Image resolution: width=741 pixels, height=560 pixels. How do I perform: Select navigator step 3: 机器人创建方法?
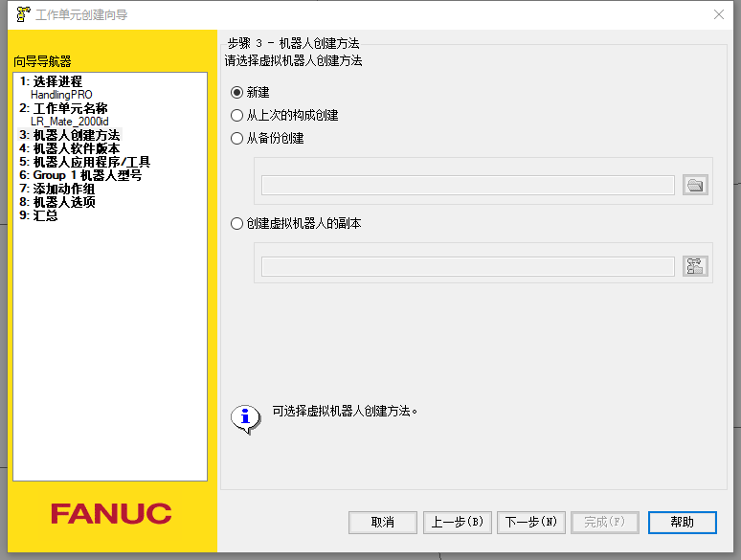[x=70, y=135]
